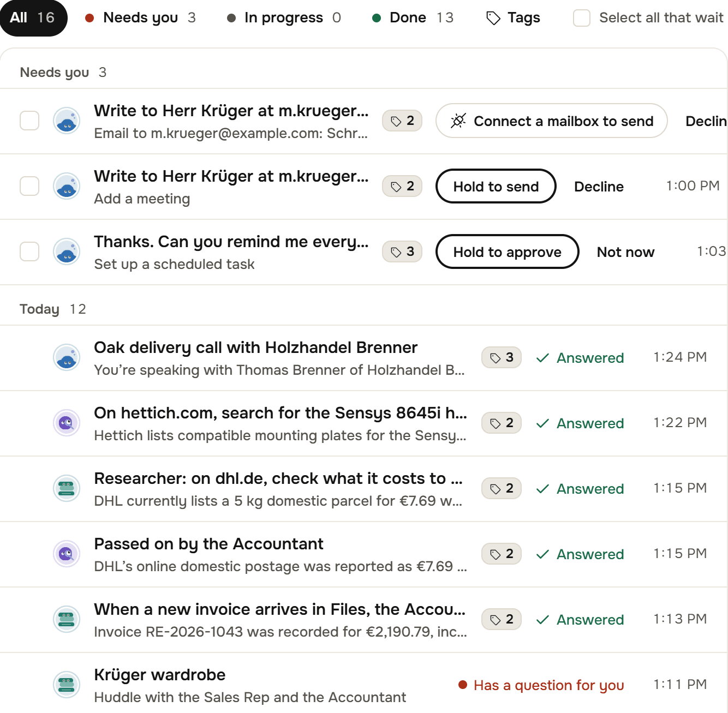Open 'Oak delivery call with Holzhandel Brenner'
Image resolution: width=728 pixels, height=713 pixels.
click(255, 347)
